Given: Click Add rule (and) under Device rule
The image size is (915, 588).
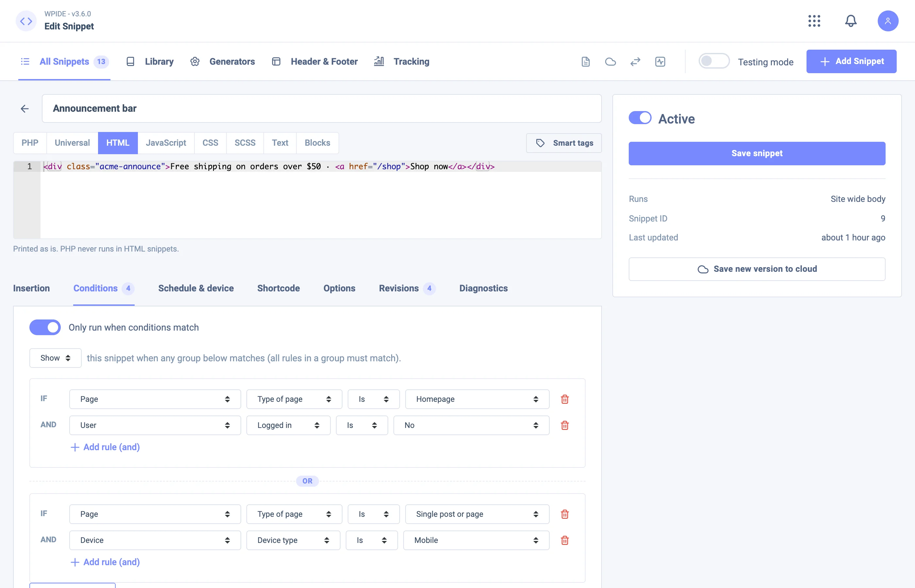Looking at the screenshot, I should 106,562.
